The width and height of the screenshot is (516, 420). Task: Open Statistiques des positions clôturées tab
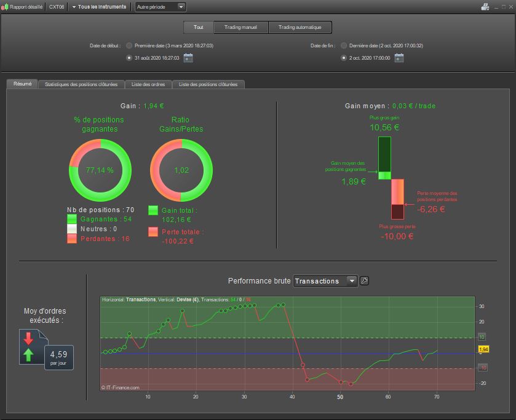point(81,84)
